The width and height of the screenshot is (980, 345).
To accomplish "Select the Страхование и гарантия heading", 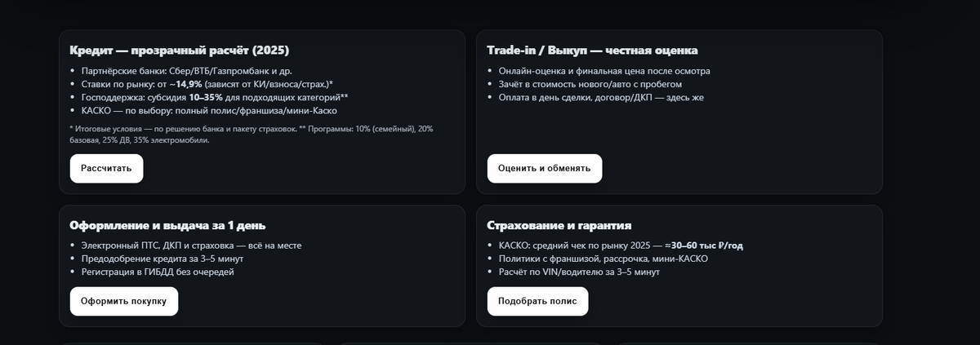I will (x=559, y=226).
